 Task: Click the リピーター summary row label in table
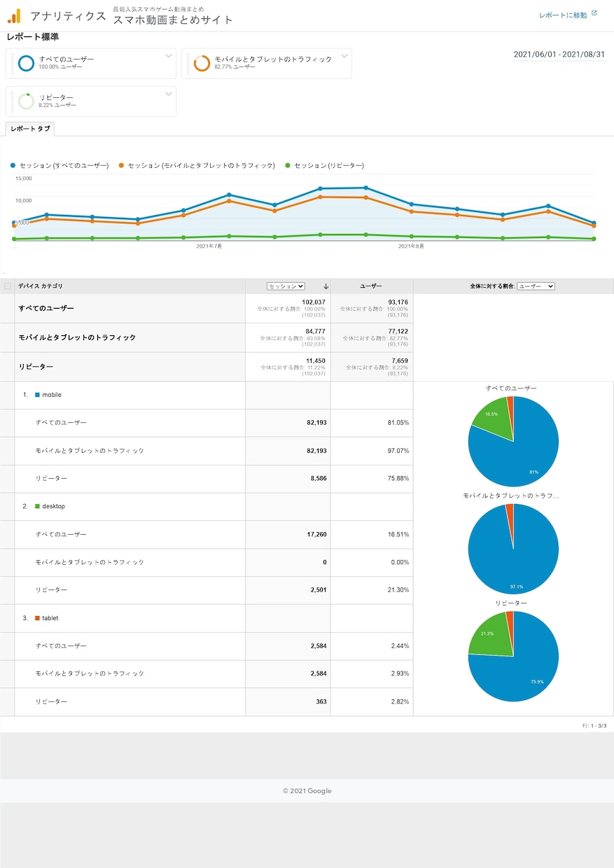pyautogui.click(x=36, y=366)
